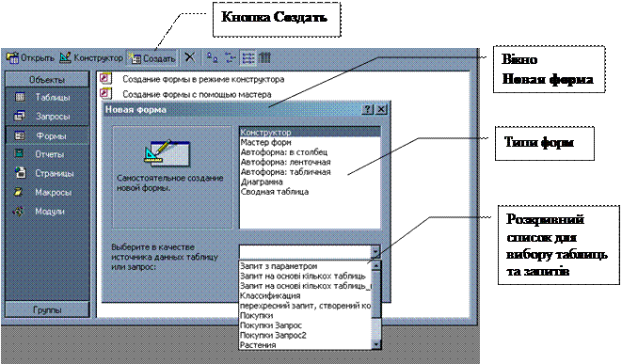Click the form designer shortcut icon
Image resolution: width=622 pixels, height=364 pixels.
[105, 78]
